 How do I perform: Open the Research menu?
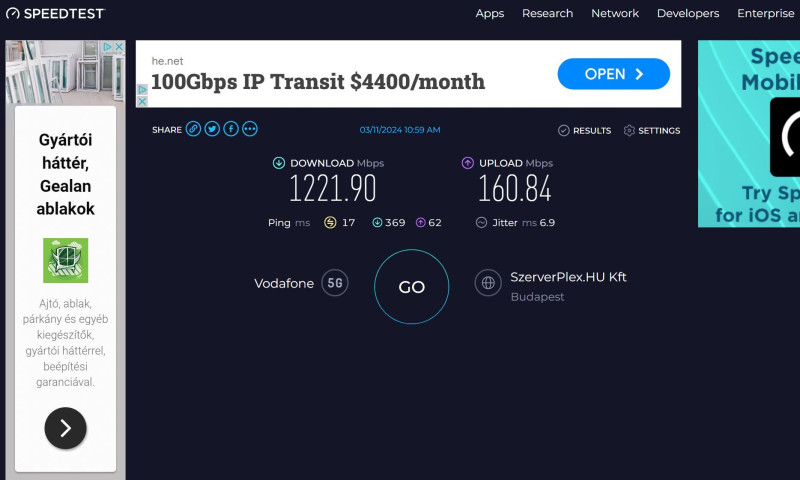tap(547, 13)
